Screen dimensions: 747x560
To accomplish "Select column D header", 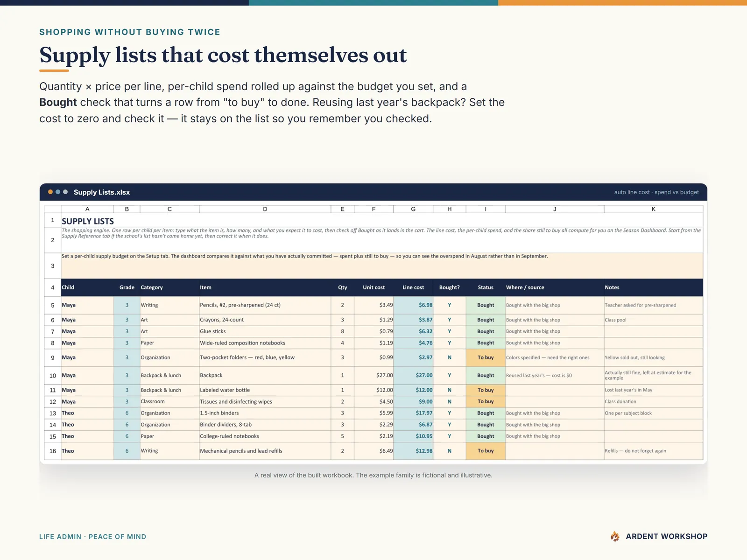I will (x=265, y=209).
